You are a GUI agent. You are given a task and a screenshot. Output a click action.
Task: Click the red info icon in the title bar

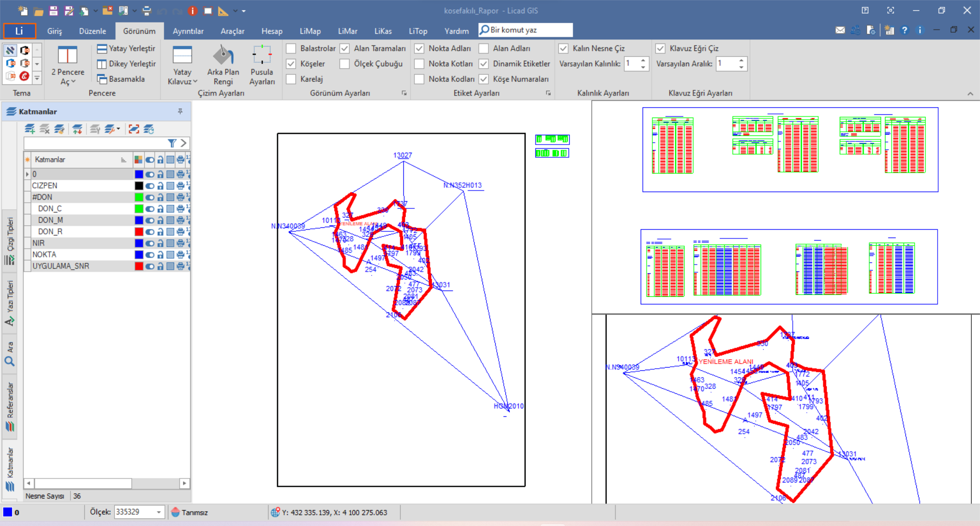(x=192, y=11)
